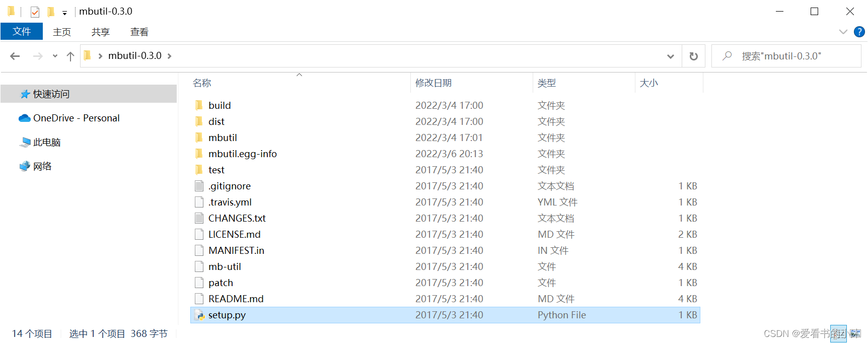Screen dimensions: 868x343
Task: Click the MANIFEST.in file icon
Action: (x=199, y=250)
